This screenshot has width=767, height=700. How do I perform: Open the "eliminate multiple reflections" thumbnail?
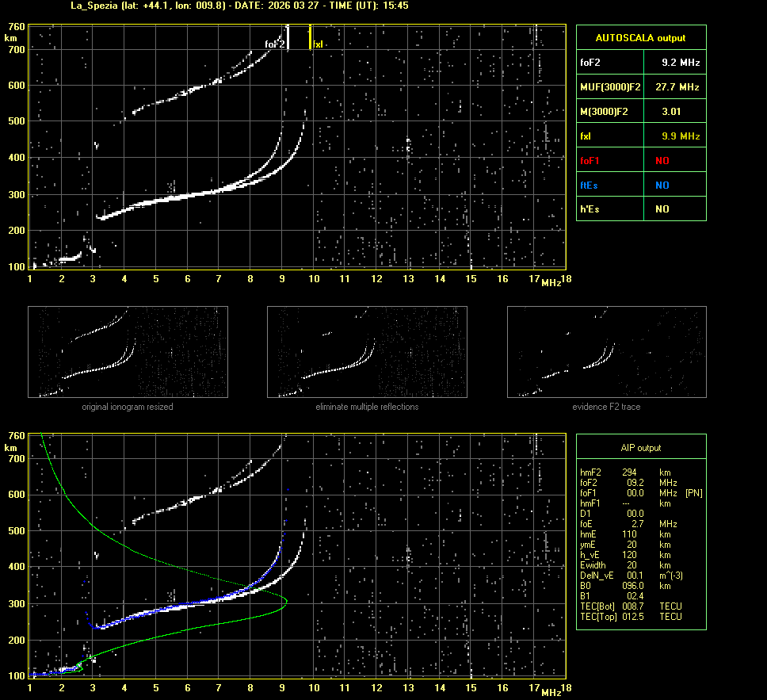(367, 351)
